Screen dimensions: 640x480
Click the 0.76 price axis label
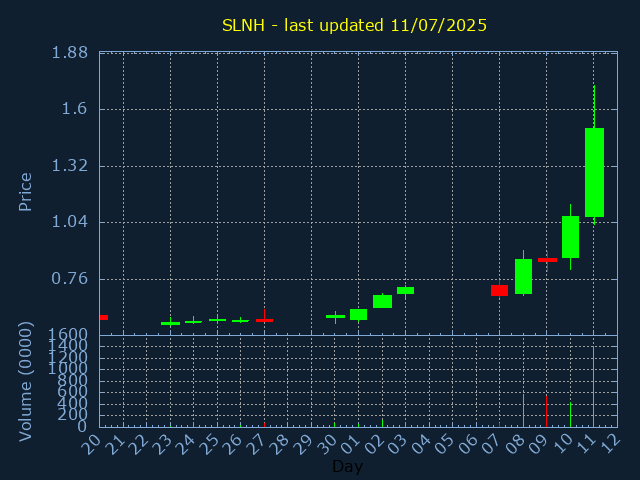[x=69, y=279]
